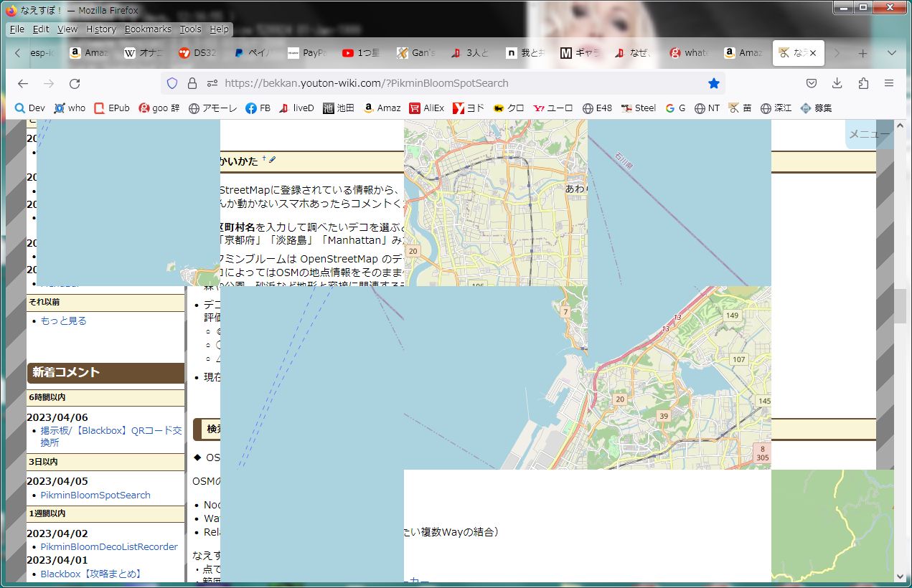Image resolution: width=912 pixels, height=588 pixels.
Task: Click the reload page icon
Action: pos(75,83)
